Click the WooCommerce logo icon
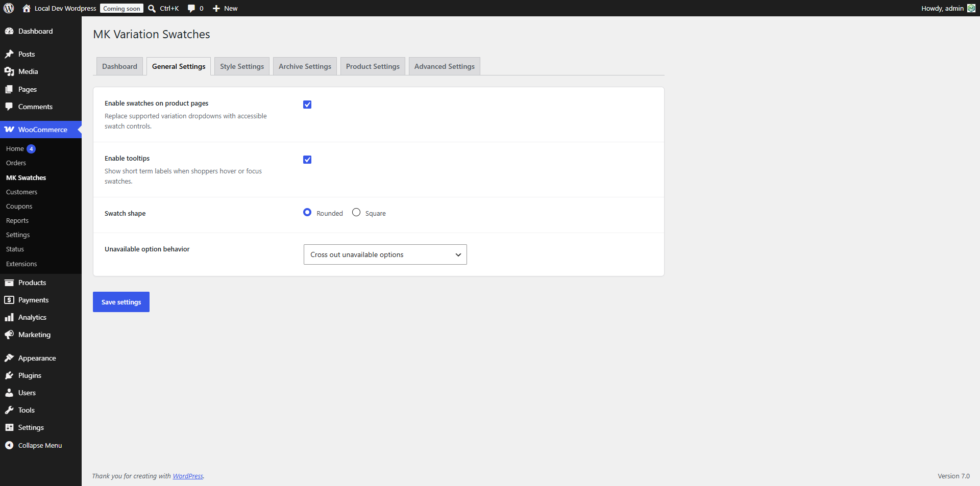Viewport: 980px width, 486px height. 9,130
